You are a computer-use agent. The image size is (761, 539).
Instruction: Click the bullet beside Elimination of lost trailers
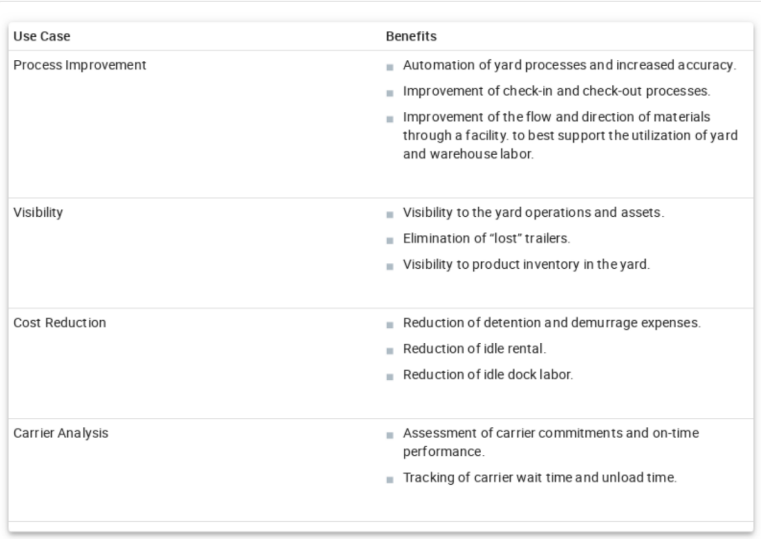tap(389, 240)
